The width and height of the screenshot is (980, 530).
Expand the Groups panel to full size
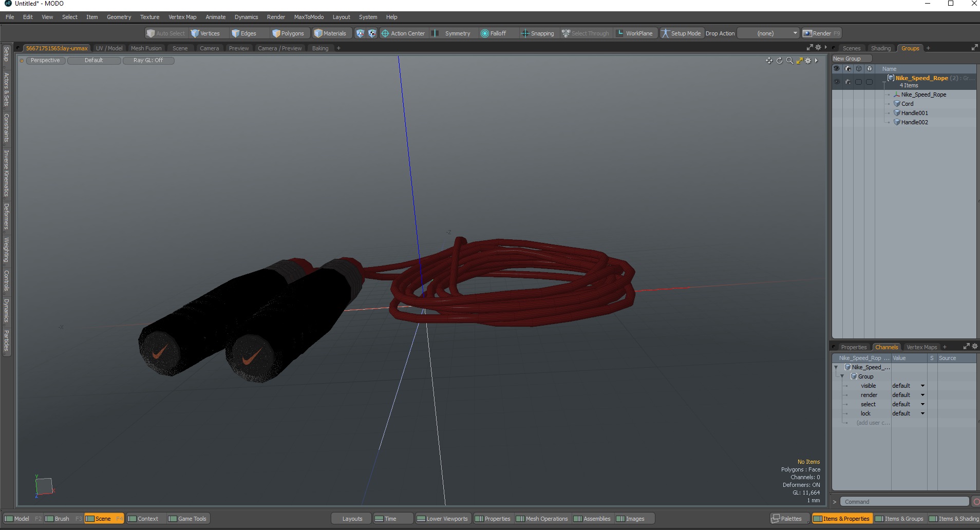(x=974, y=48)
